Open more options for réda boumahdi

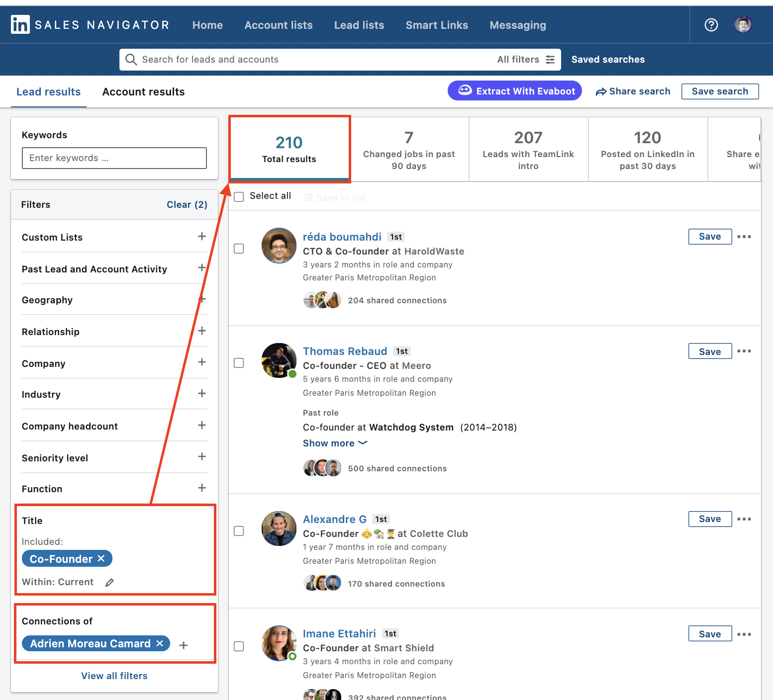(x=744, y=237)
